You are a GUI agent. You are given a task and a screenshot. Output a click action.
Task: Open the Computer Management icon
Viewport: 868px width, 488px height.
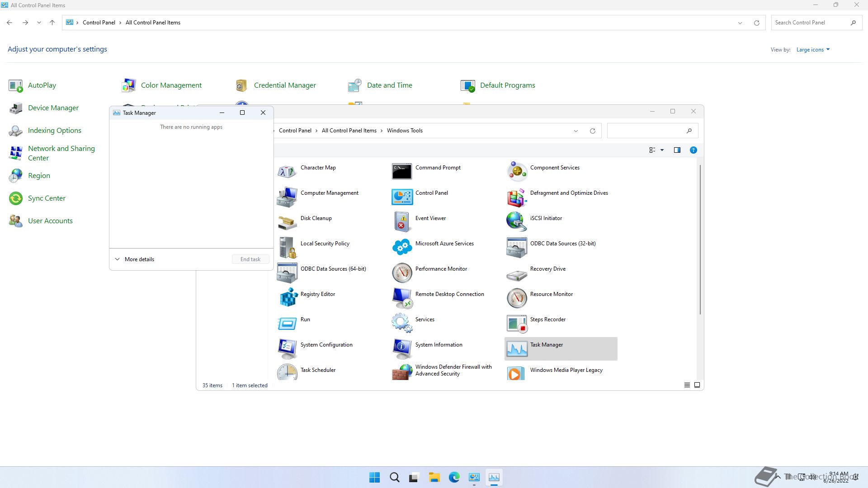point(287,197)
